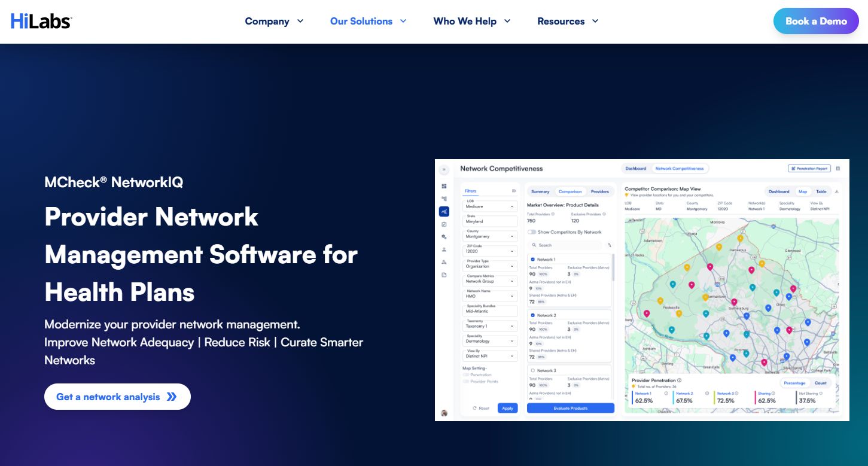Click the pink Sharing penetration color bar

[x=756, y=398]
